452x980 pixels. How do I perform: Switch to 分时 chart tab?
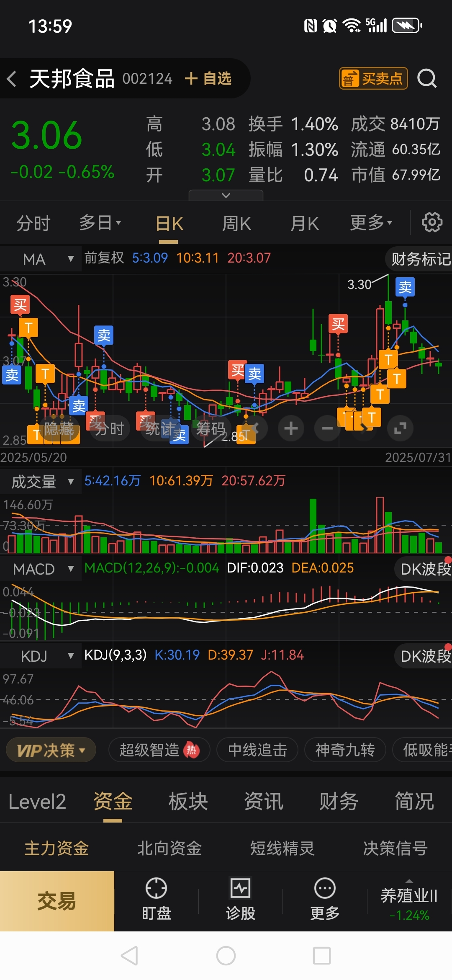click(33, 223)
